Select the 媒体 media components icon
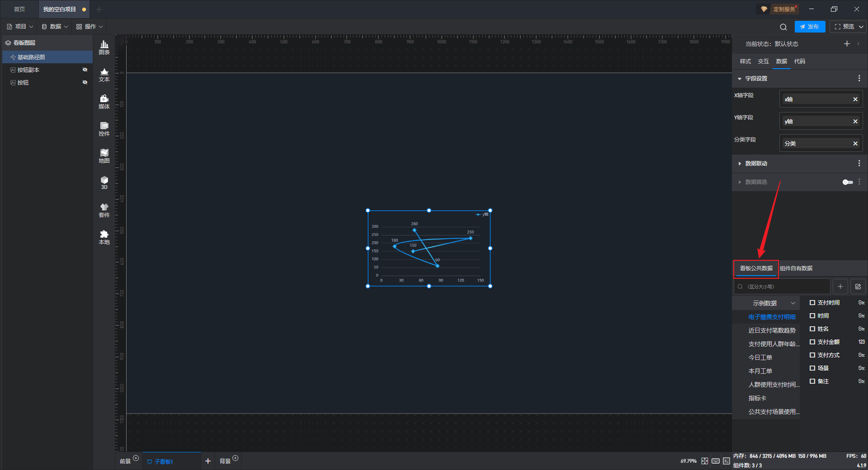The height and width of the screenshot is (470, 868). point(104,102)
